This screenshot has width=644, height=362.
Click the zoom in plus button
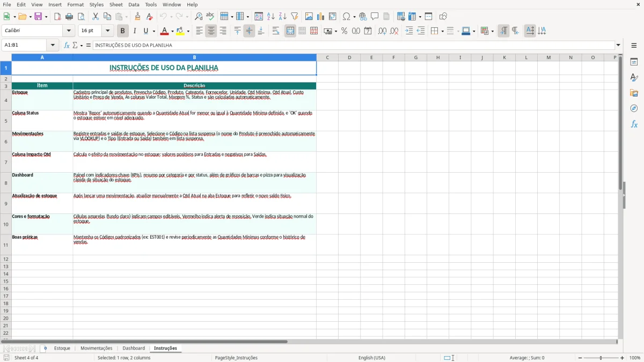pos(623,358)
